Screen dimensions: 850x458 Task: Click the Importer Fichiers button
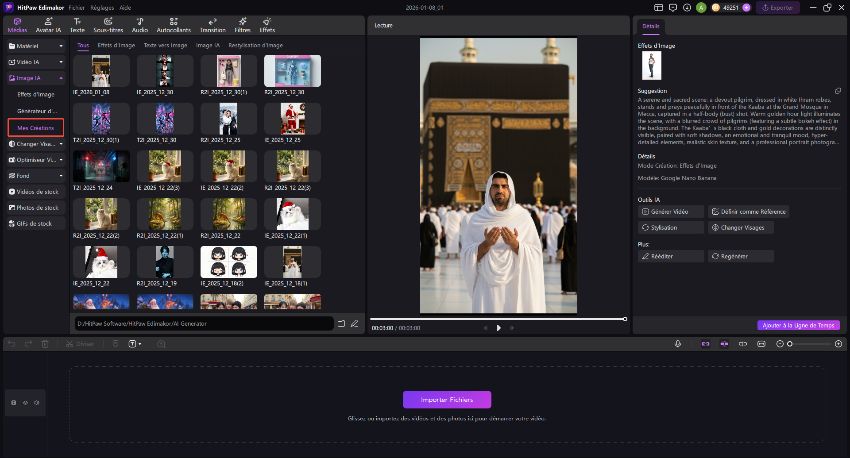point(446,399)
